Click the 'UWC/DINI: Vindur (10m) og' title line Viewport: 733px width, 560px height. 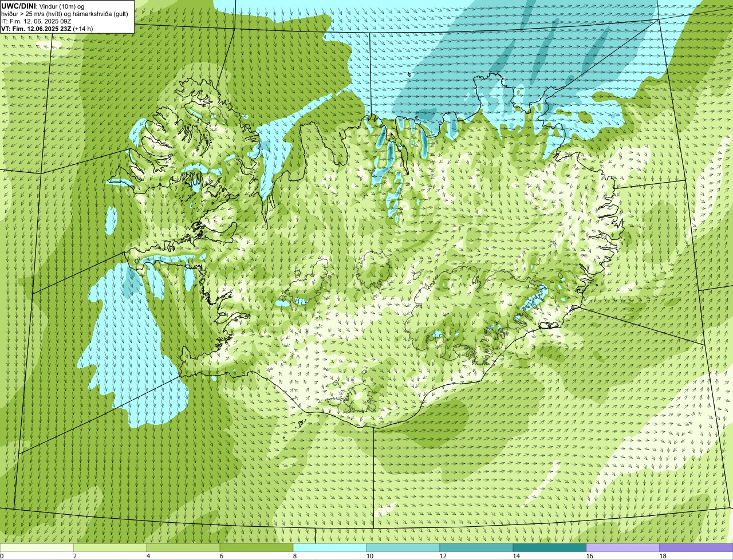[x=43, y=6]
